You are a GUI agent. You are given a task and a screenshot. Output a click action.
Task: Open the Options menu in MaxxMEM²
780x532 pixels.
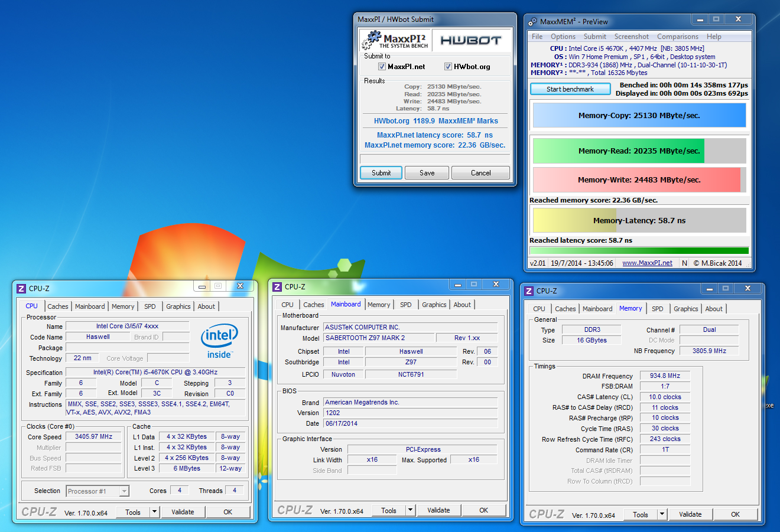coord(563,37)
